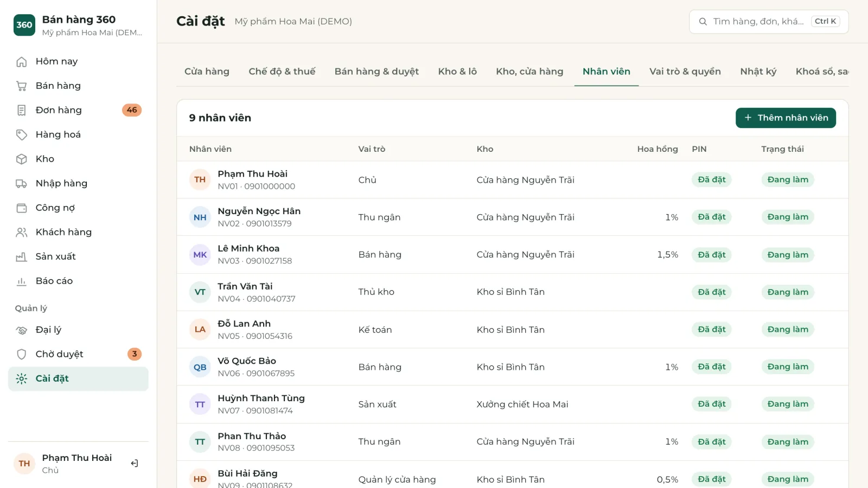This screenshot has height=488, width=868.
Task: Click the 46 badge on Đơn hàng
Action: [x=132, y=110]
